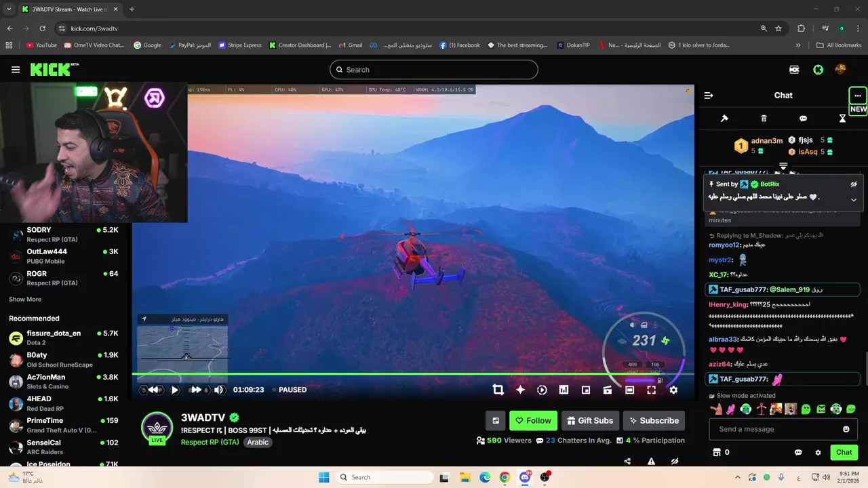Open the Gmail bookmark
The image size is (868, 488).
tap(351, 45)
